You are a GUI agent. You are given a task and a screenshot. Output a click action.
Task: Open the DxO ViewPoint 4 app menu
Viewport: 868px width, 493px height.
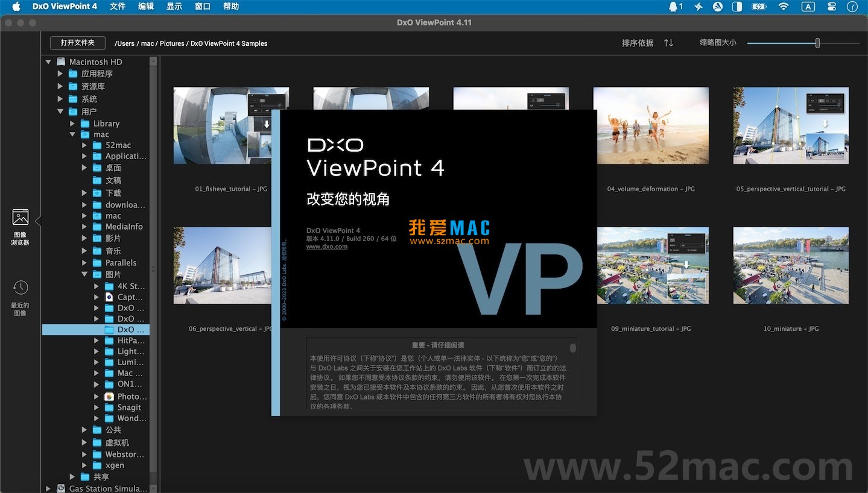tap(65, 7)
